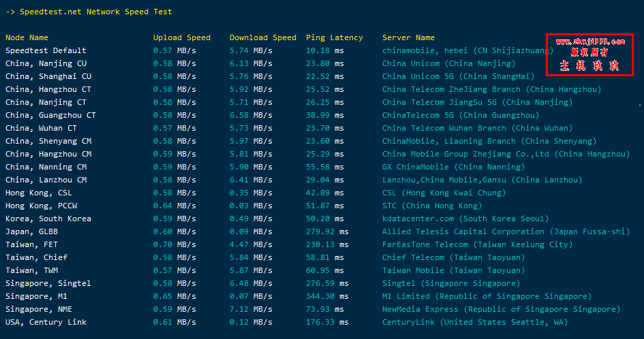Image resolution: width=644 pixels, height=339 pixels.
Task: Select the 'Taiwan, TWM' node name
Action: (x=31, y=270)
